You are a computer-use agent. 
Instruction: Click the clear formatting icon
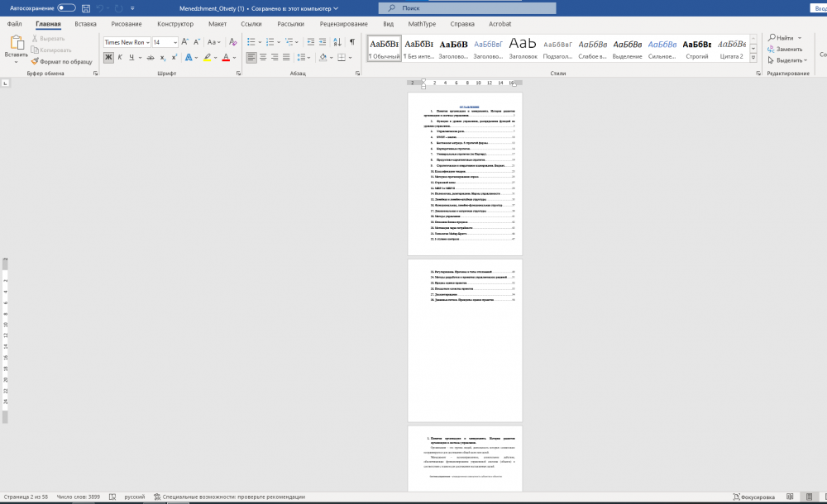click(x=234, y=41)
